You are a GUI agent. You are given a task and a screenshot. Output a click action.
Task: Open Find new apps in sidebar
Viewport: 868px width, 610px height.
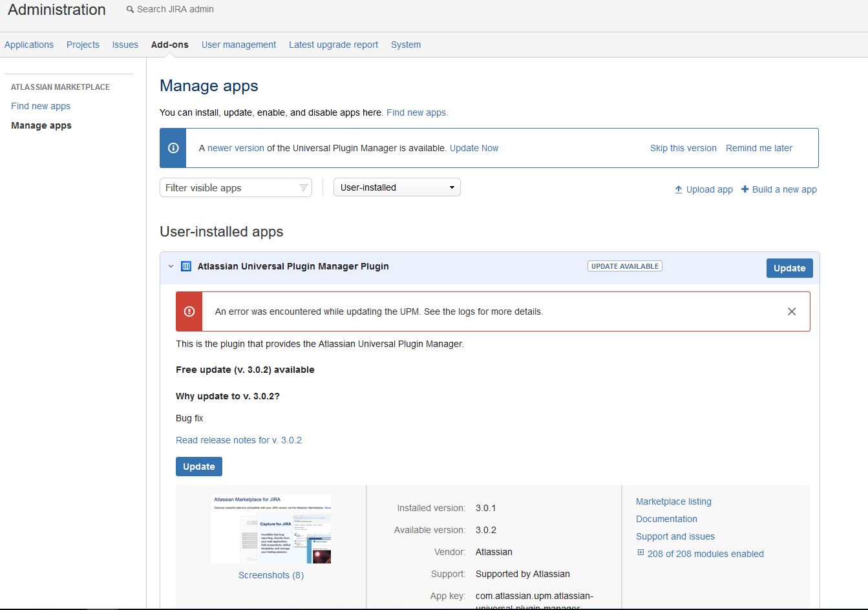coord(41,106)
